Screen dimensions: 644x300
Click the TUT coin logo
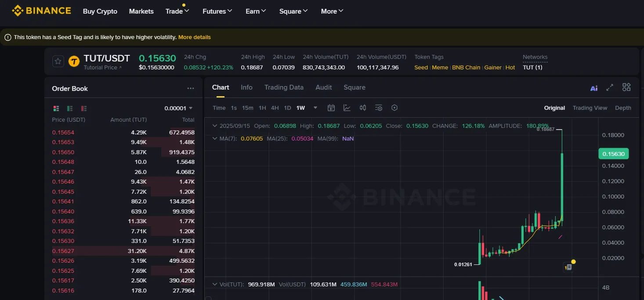(74, 61)
